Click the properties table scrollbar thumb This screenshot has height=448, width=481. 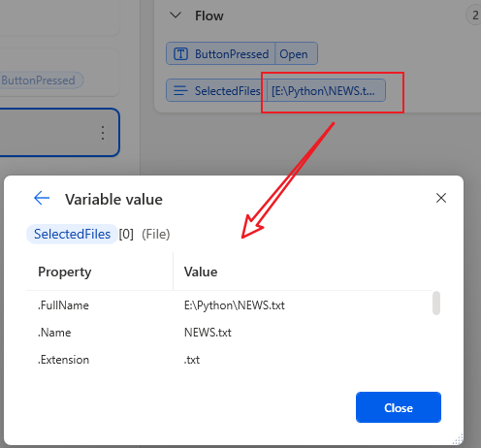436,303
